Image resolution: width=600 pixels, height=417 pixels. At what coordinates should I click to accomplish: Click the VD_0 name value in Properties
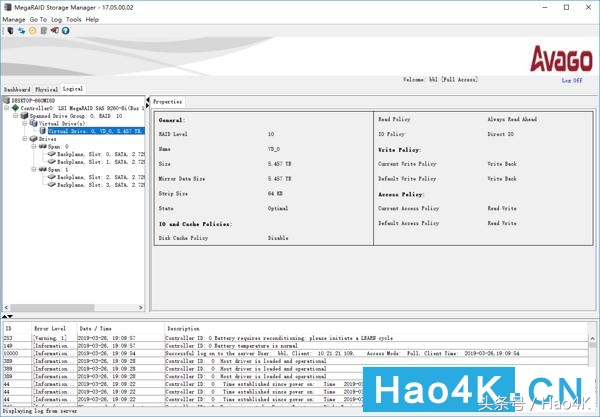click(x=274, y=149)
